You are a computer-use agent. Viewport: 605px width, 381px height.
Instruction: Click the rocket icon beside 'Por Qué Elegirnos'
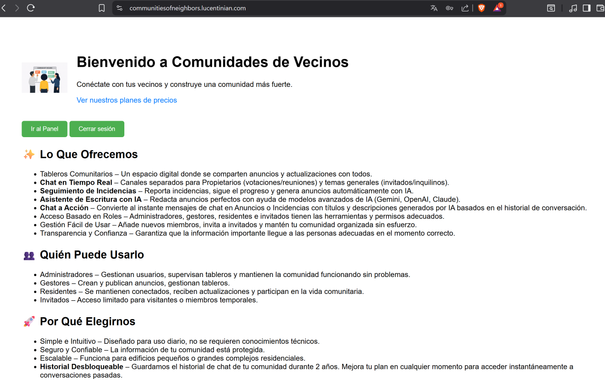(29, 322)
